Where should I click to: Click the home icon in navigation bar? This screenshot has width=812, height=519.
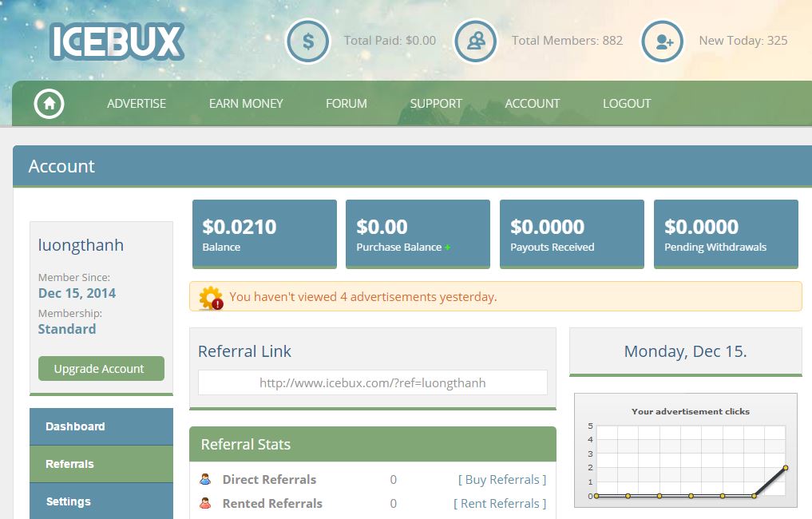tap(50, 104)
